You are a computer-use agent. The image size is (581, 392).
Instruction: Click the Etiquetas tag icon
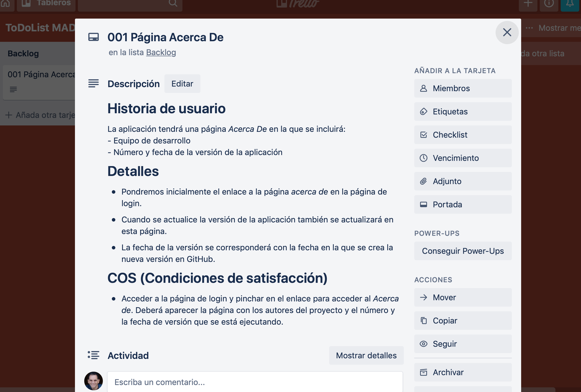tap(424, 112)
